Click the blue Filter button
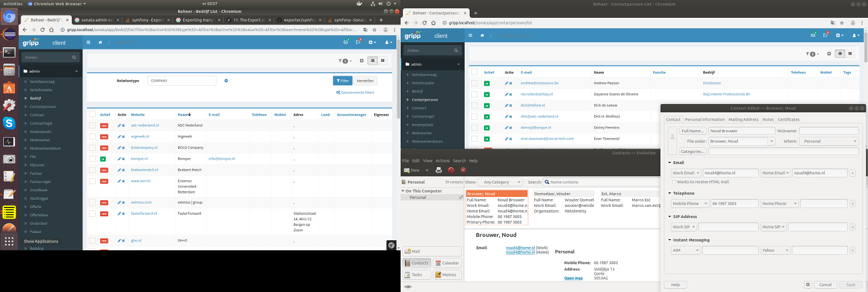The image size is (868, 292). coord(342,81)
